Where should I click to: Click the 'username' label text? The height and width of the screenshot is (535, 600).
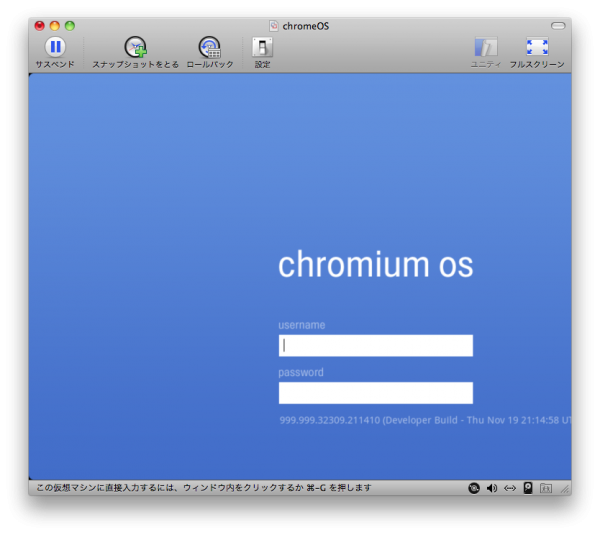[302, 325]
